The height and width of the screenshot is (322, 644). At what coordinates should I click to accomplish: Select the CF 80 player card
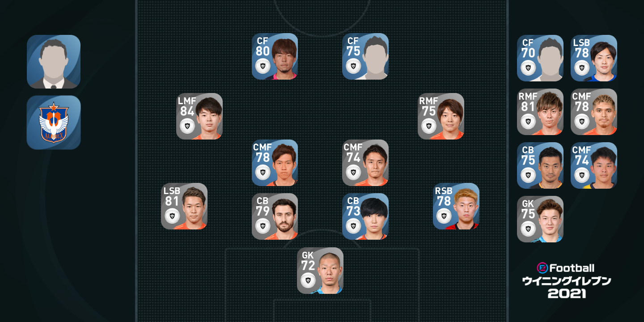275,56
